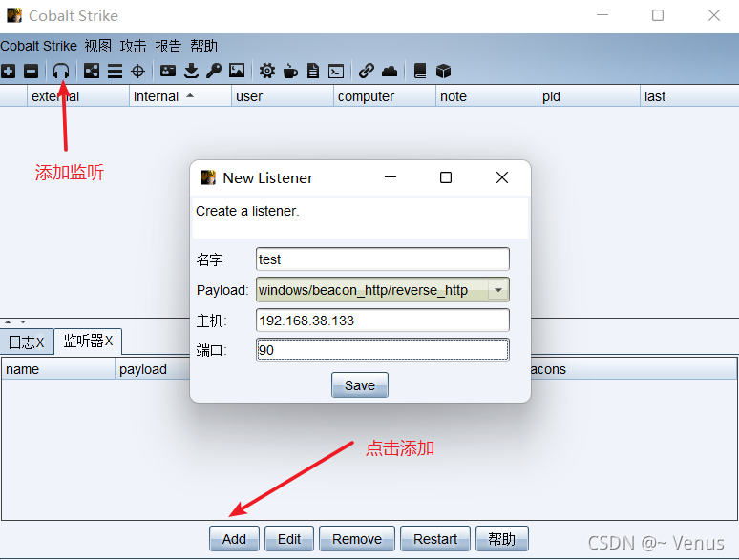The height and width of the screenshot is (560, 739).
Task: Open Listeners via headphones icon
Action: tap(61, 72)
